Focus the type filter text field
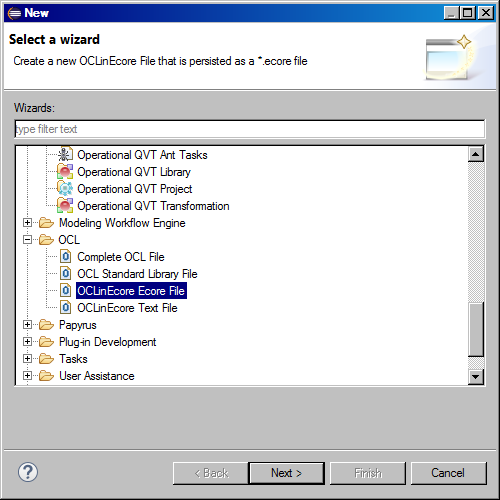 click(x=250, y=129)
